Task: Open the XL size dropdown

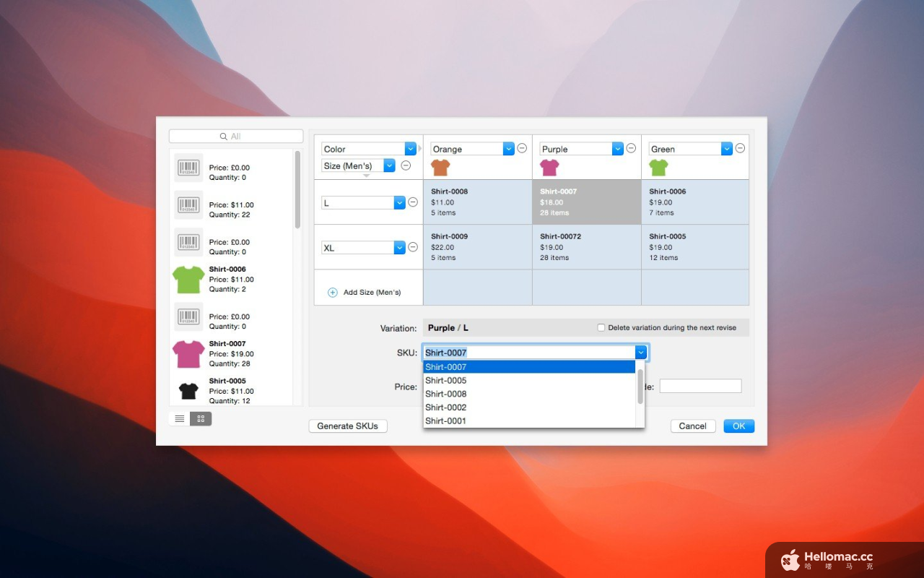Action: click(399, 248)
